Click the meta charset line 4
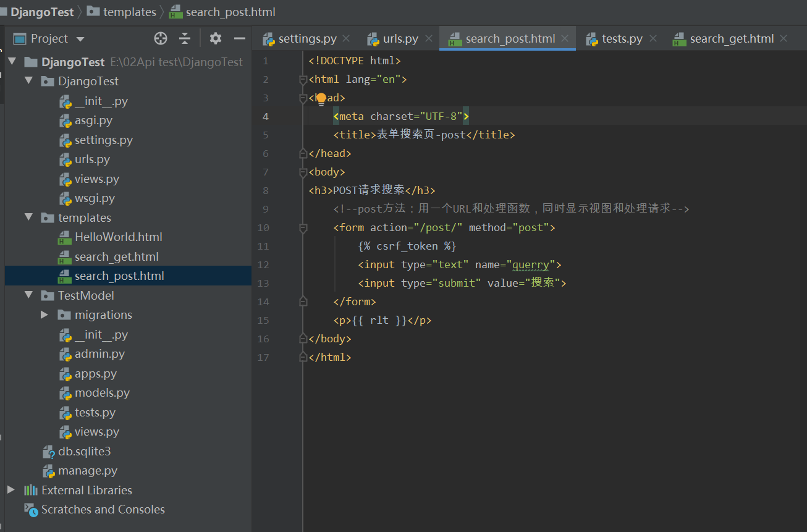Image resolution: width=807 pixels, height=532 pixels. coord(401,116)
